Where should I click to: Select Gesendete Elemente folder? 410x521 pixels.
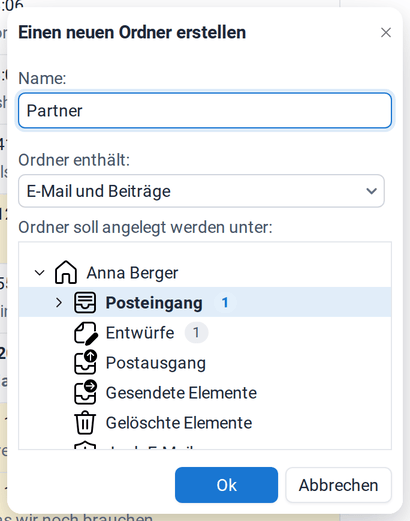pos(181,393)
